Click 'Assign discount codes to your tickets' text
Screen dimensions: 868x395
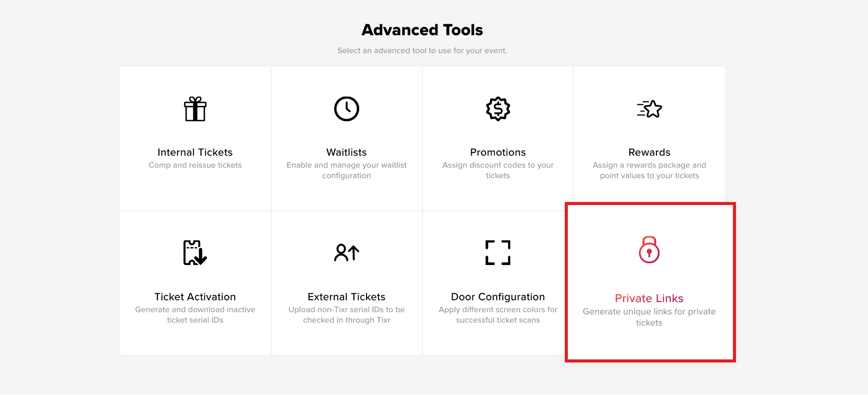498,170
